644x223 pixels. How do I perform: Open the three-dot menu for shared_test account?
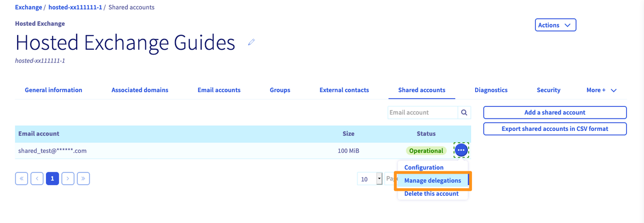(461, 150)
